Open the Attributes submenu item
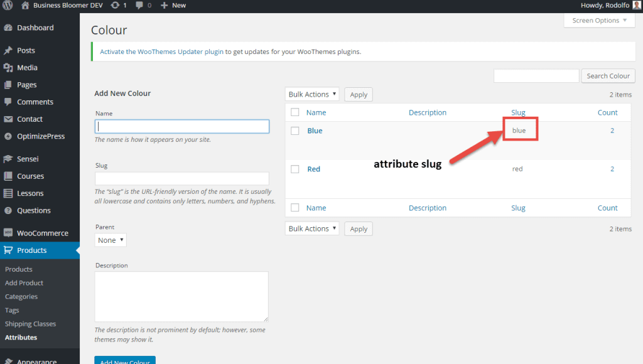 point(21,338)
